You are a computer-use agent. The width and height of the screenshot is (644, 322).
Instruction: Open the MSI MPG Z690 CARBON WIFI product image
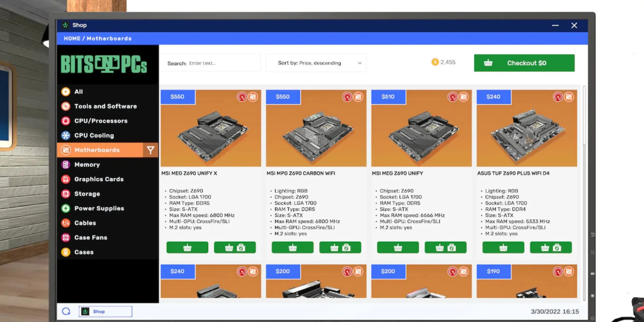point(316,128)
